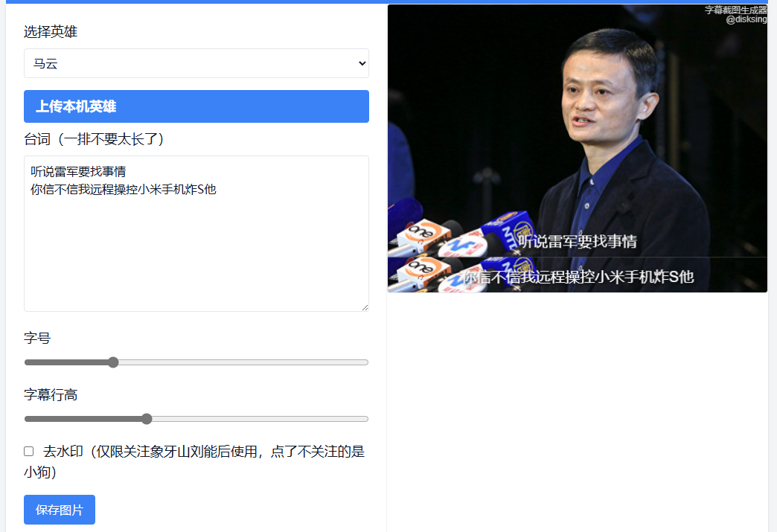
Task: Click the 字号 label
Action: tap(37, 339)
